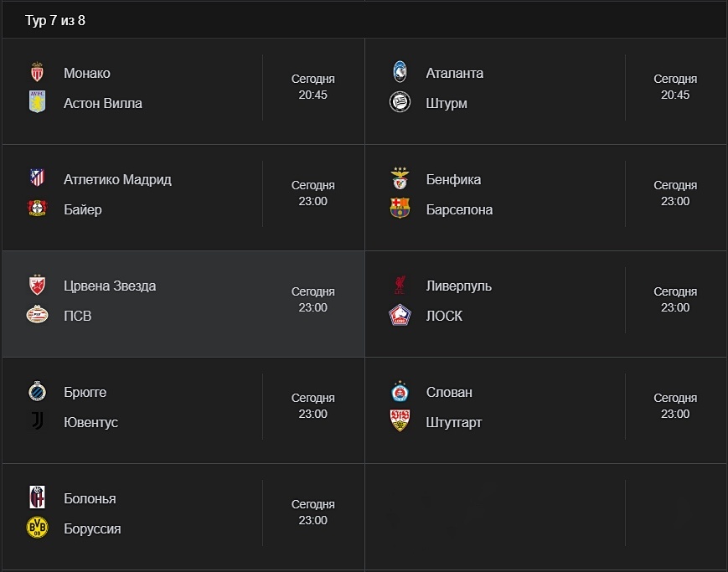
Task: Open the ЛОСК team link
Action: [x=444, y=316]
